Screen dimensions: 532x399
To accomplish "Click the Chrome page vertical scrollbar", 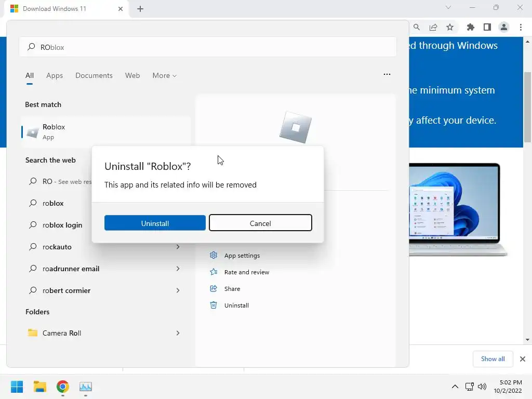I will (527, 107).
